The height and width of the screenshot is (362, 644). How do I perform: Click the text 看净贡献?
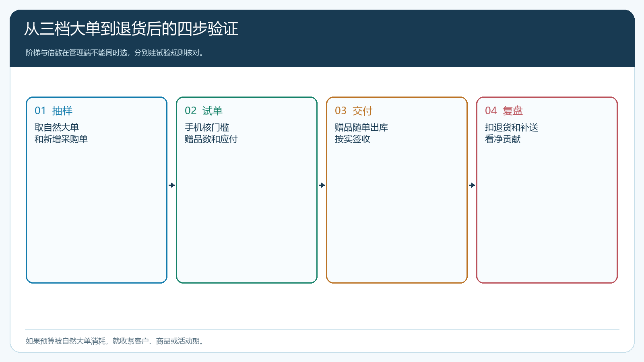(503, 139)
